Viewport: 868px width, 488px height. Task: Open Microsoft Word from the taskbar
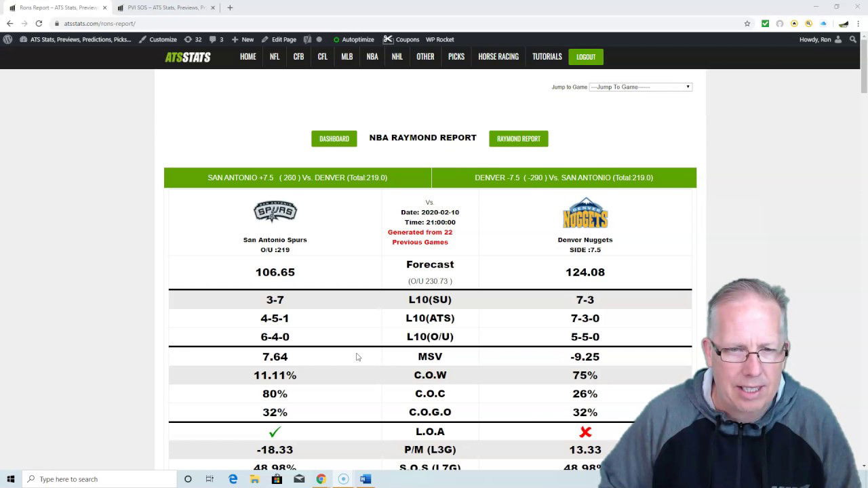pyautogui.click(x=365, y=479)
